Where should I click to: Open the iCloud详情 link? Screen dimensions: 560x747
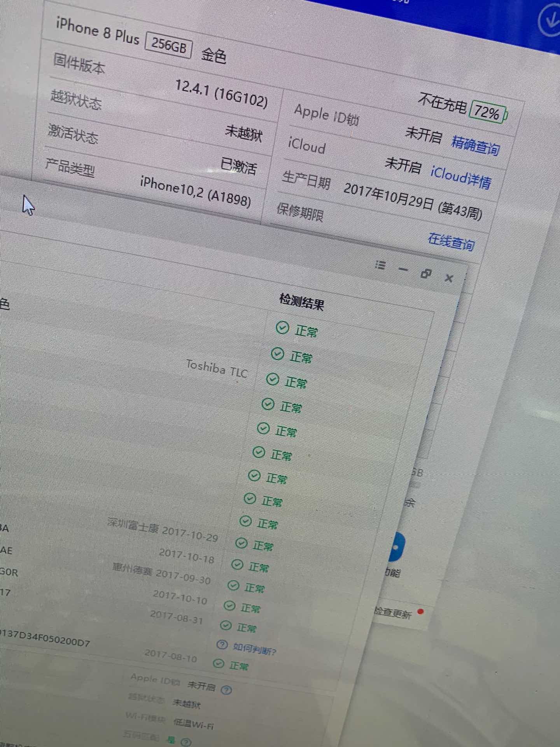[460, 177]
